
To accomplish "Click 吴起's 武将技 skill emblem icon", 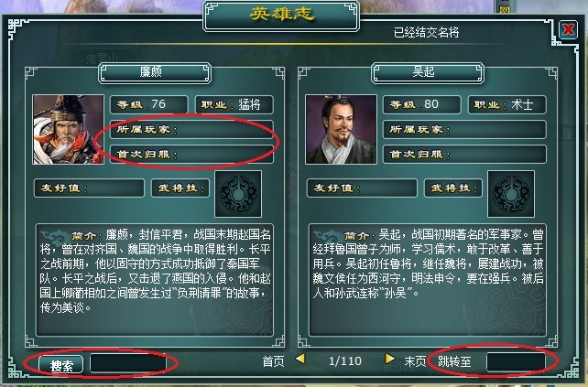I will tap(511, 194).
